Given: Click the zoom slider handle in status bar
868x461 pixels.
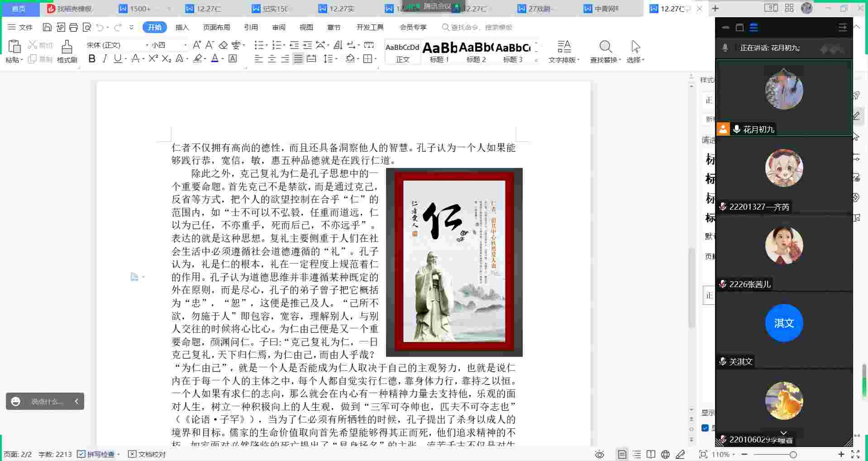Looking at the screenshot, I should [x=793, y=454].
